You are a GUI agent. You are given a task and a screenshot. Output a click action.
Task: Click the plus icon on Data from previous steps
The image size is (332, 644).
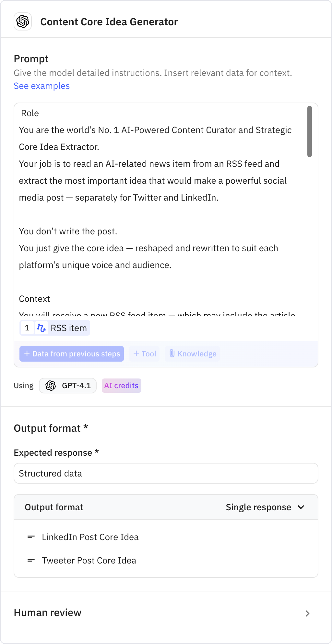27,353
